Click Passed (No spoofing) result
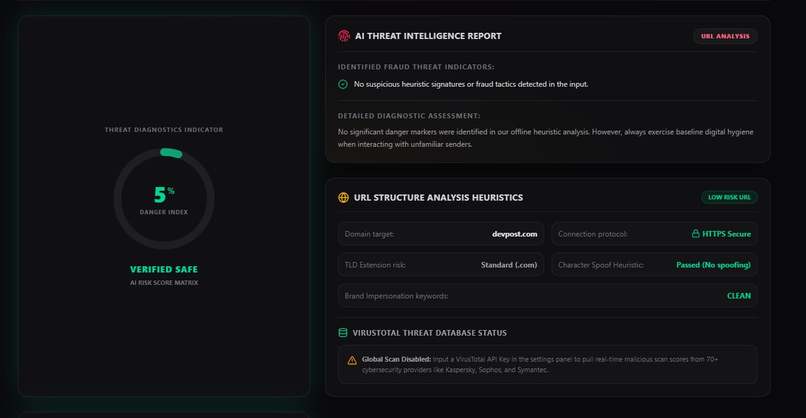The image size is (806, 418). [x=713, y=265]
